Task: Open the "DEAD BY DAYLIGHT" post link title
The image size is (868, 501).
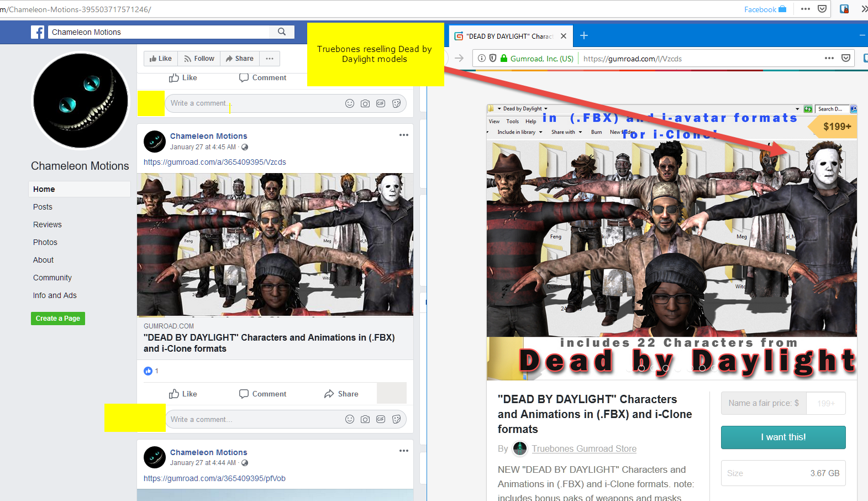Action: 269,343
